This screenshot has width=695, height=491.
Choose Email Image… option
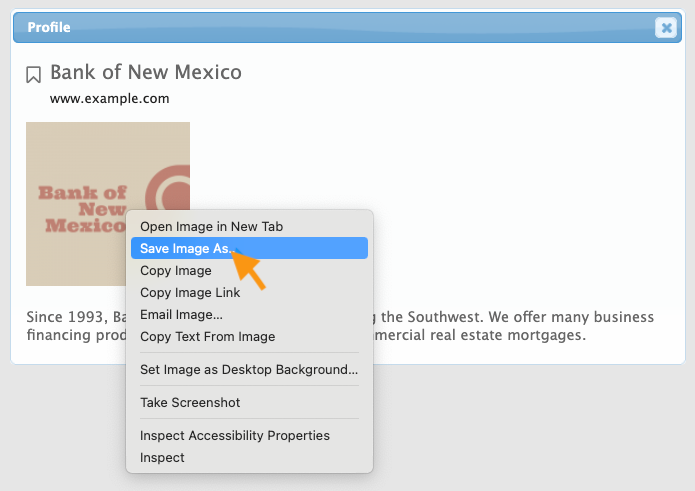(249, 315)
